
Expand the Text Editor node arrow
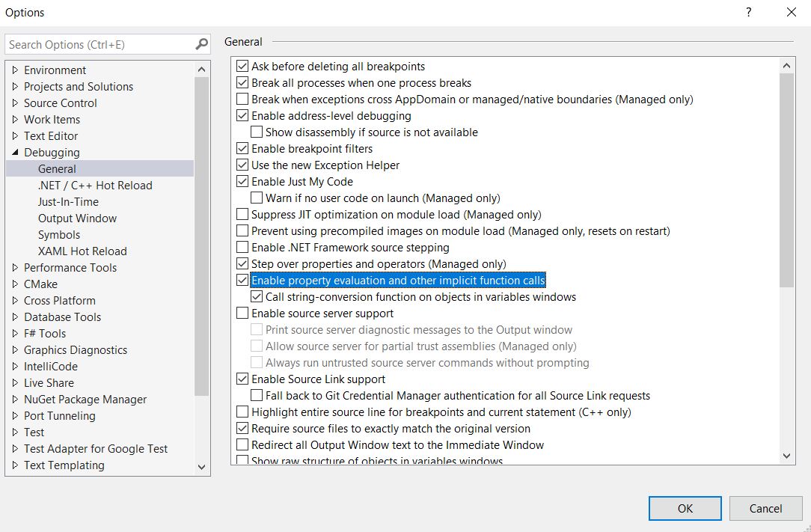click(x=15, y=136)
